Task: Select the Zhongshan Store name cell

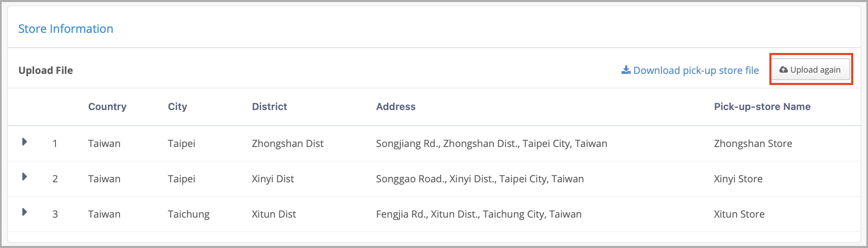Action: pos(753,144)
